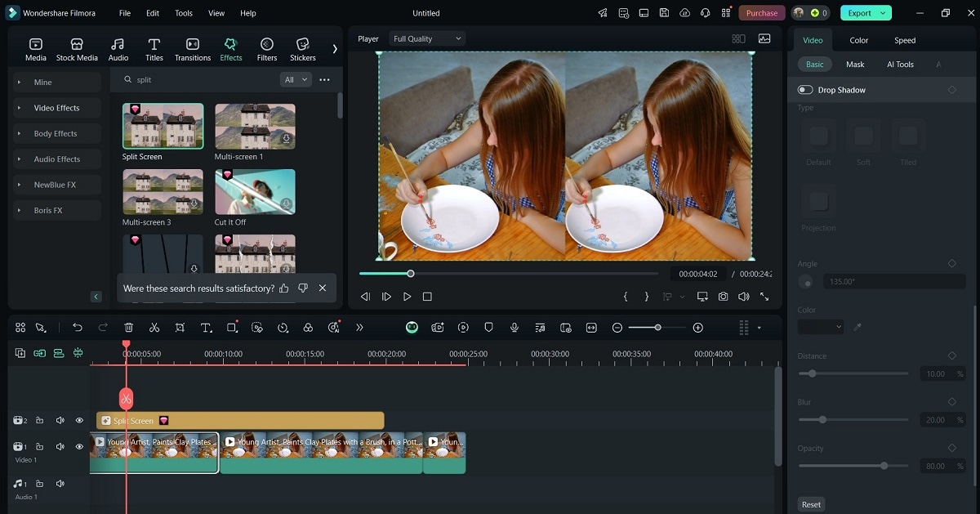
Task: Expand the Video Effects category
Action: (x=56, y=108)
